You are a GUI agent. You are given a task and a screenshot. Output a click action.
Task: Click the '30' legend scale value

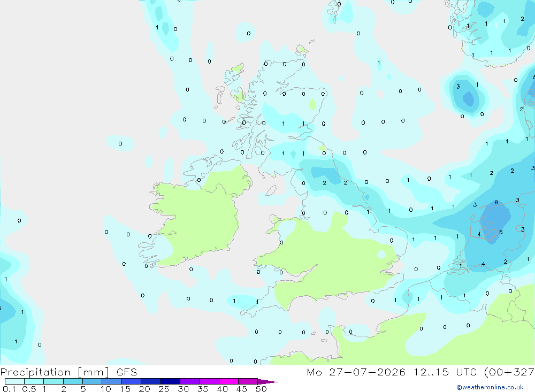pos(183,389)
